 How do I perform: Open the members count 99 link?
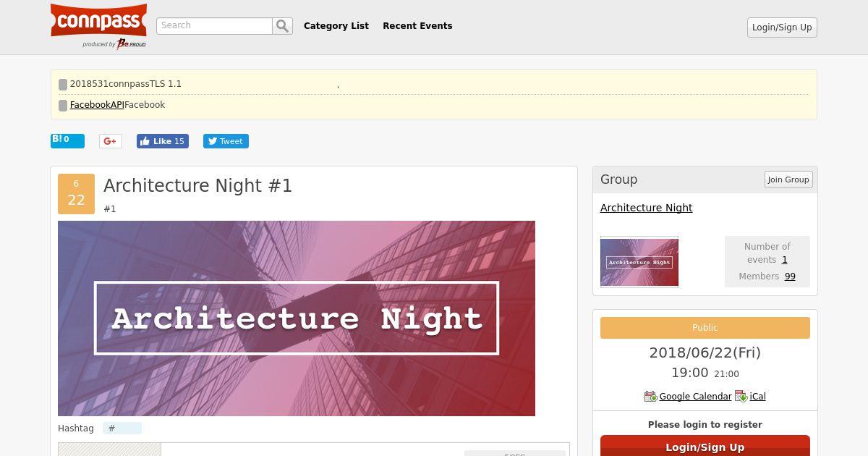tap(790, 276)
